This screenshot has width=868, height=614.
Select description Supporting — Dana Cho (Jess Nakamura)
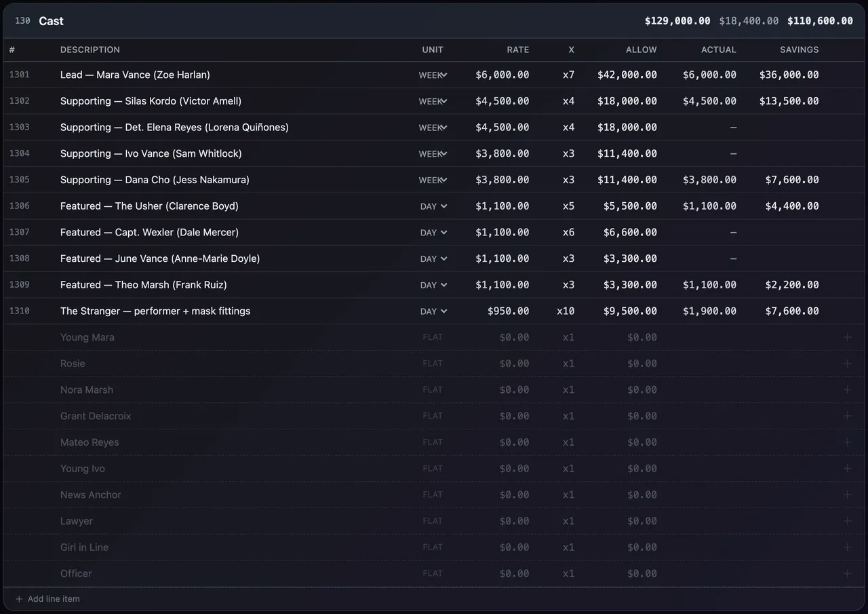(x=155, y=180)
